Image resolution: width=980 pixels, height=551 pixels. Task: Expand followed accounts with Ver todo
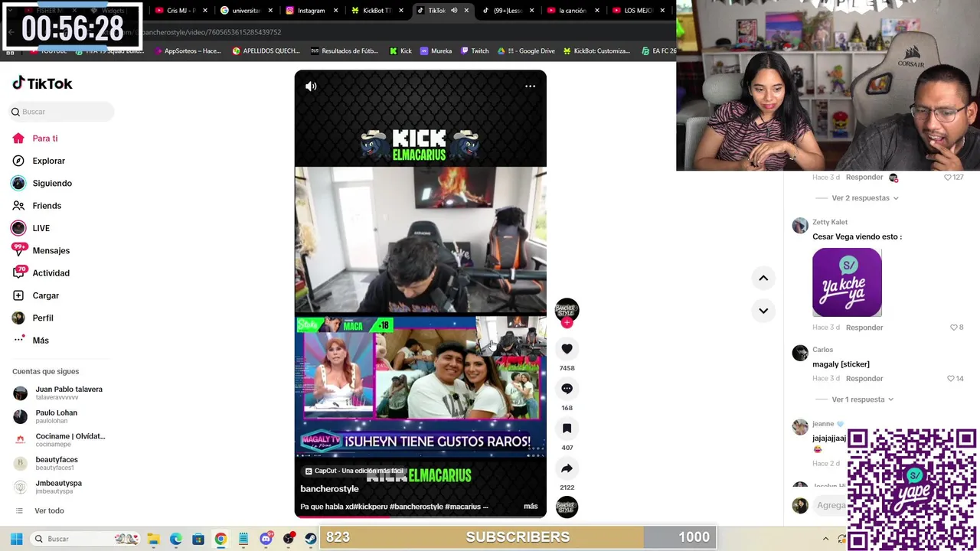point(49,511)
